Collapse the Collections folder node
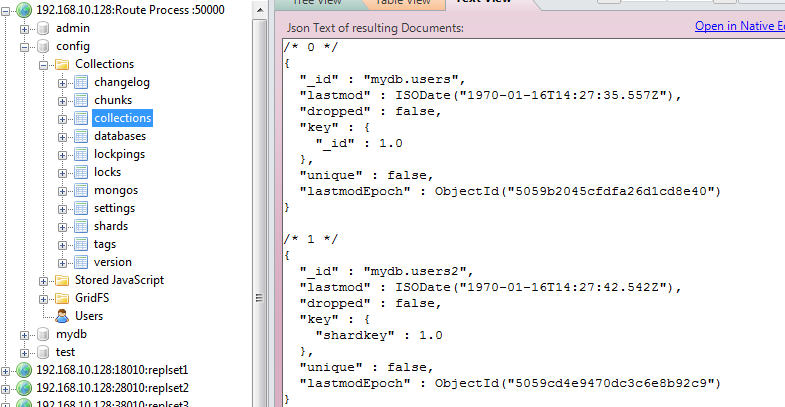 tap(44, 65)
